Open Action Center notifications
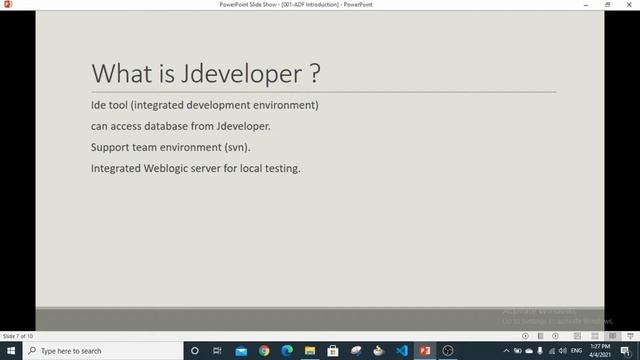 coord(626,351)
